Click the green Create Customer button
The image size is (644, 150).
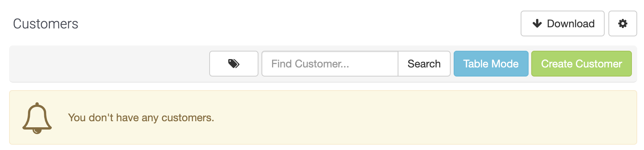pos(582,64)
